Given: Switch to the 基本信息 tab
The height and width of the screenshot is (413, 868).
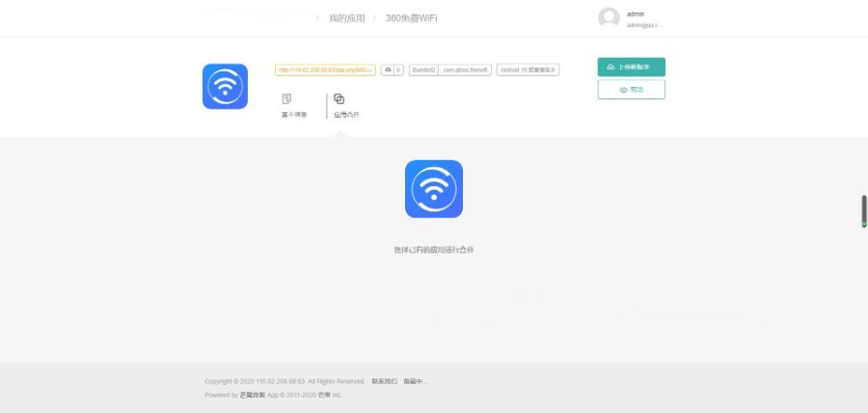Looking at the screenshot, I should [x=293, y=115].
